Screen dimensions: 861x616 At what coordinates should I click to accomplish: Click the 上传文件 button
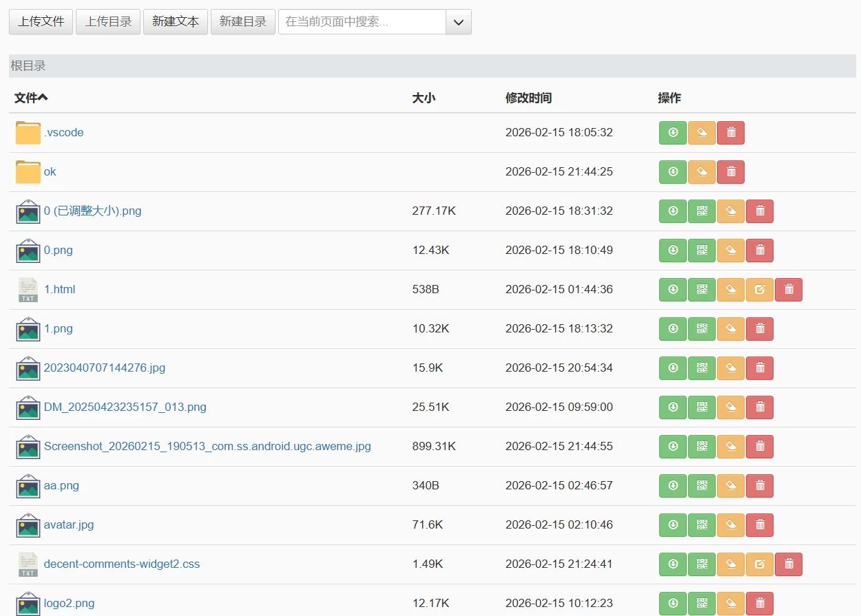point(41,22)
